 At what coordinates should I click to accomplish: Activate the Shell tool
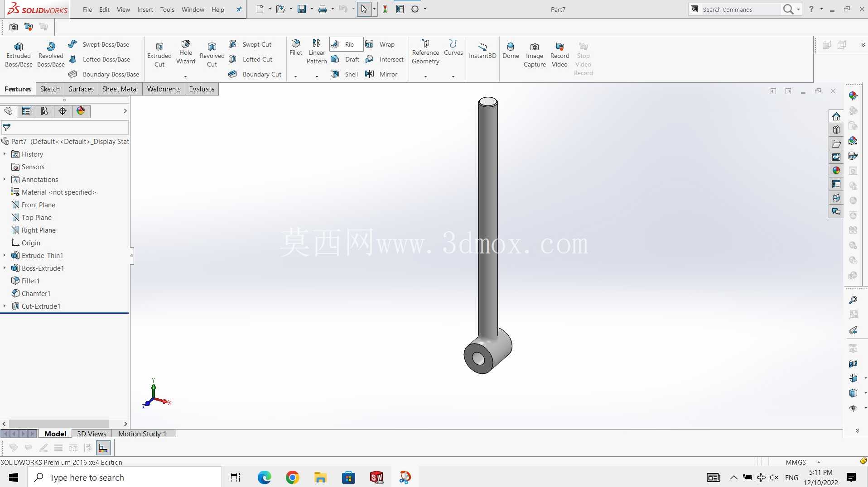345,74
